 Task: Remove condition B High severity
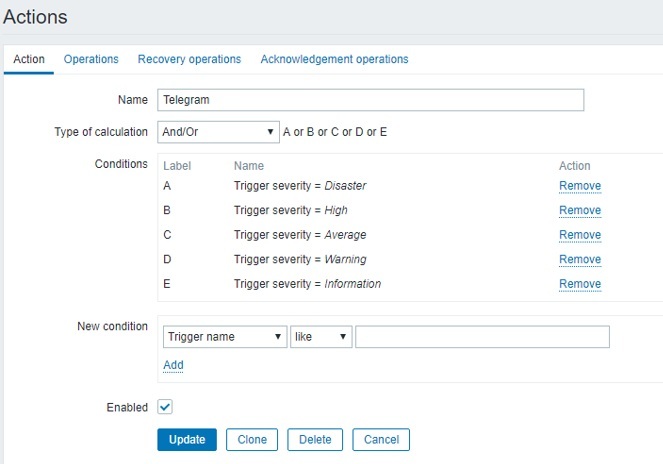click(579, 210)
